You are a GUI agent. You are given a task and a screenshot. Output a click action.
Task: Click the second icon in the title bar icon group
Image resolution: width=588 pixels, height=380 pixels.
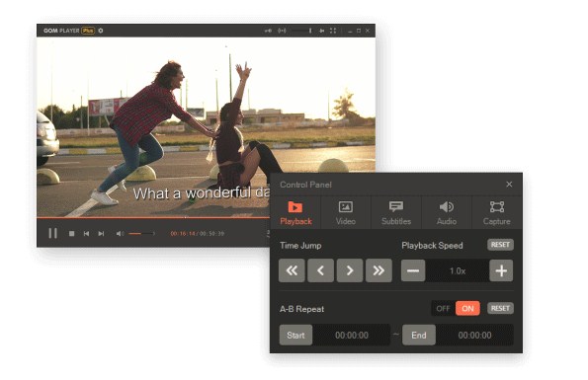coord(282,31)
